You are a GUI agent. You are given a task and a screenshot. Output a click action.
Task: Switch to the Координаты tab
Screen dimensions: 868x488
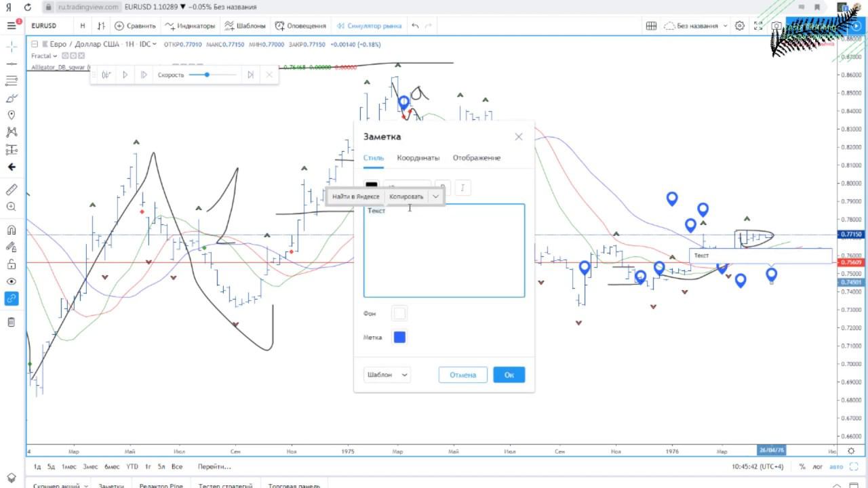click(418, 158)
